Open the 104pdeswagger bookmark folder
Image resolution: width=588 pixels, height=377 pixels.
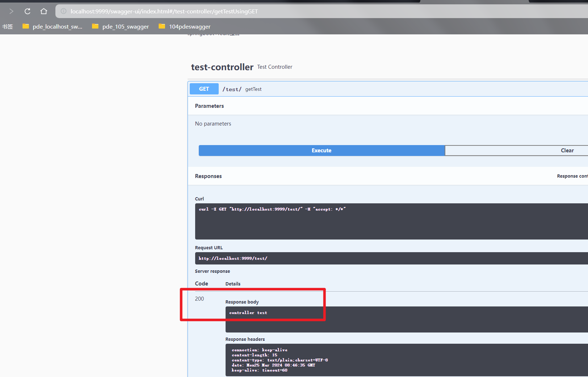pyautogui.click(x=185, y=26)
